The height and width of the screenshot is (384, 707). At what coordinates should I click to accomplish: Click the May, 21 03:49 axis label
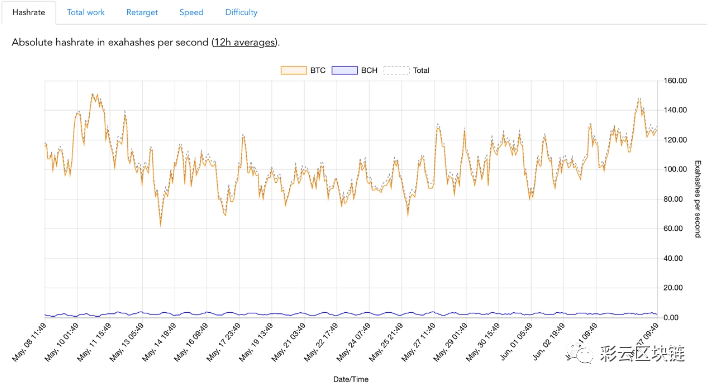tap(289, 343)
